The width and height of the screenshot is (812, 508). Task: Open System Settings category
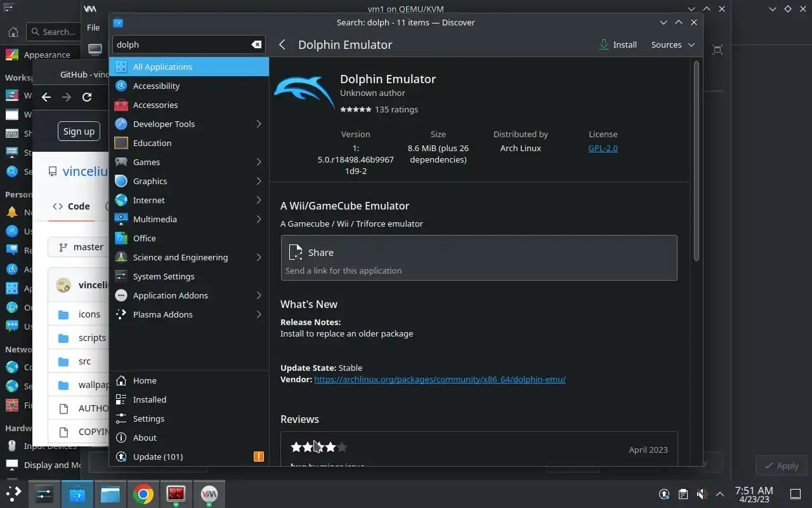[x=189, y=276]
